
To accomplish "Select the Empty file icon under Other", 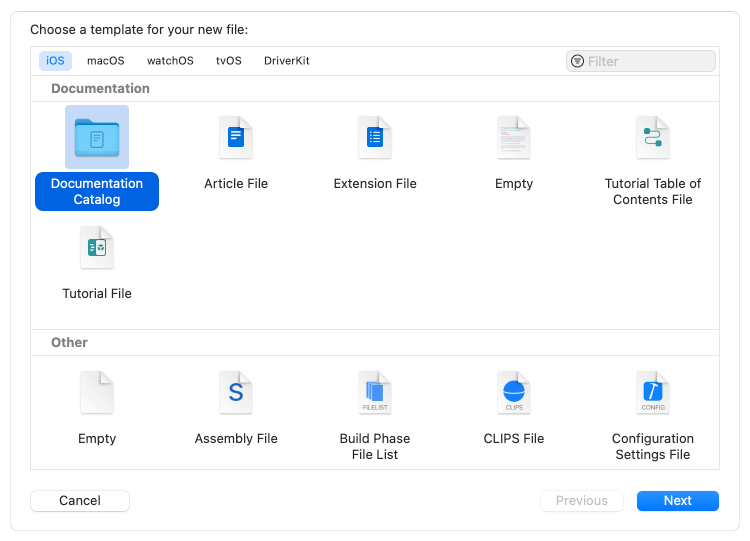I will [x=97, y=393].
